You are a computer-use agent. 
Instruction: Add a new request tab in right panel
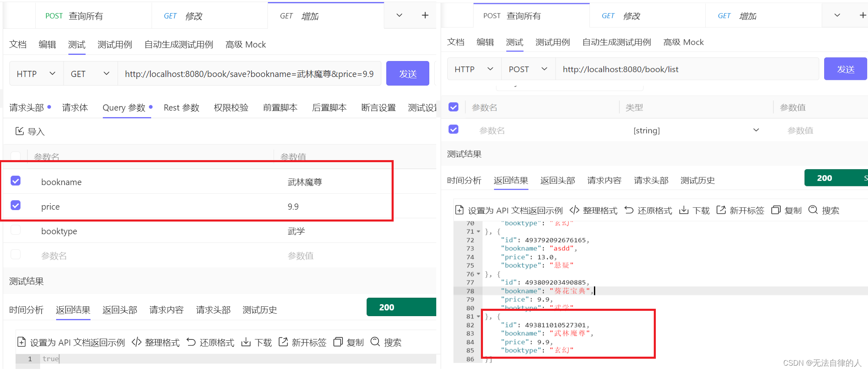click(x=863, y=15)
